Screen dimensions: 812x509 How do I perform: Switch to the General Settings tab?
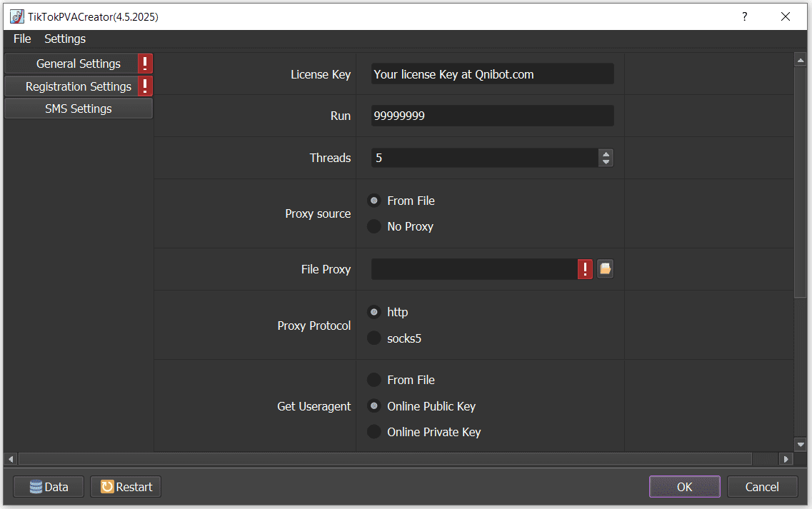click(x=78, y=64)
